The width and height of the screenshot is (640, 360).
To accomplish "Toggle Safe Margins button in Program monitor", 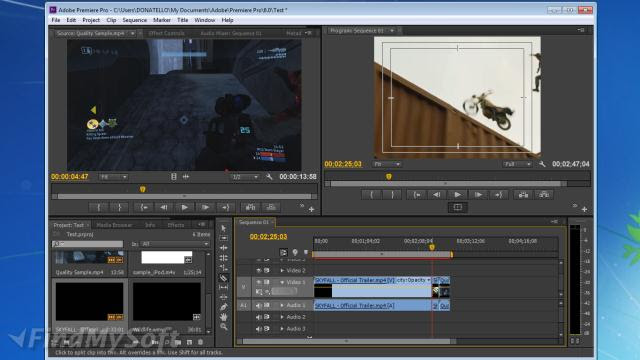I will point(458,207).
